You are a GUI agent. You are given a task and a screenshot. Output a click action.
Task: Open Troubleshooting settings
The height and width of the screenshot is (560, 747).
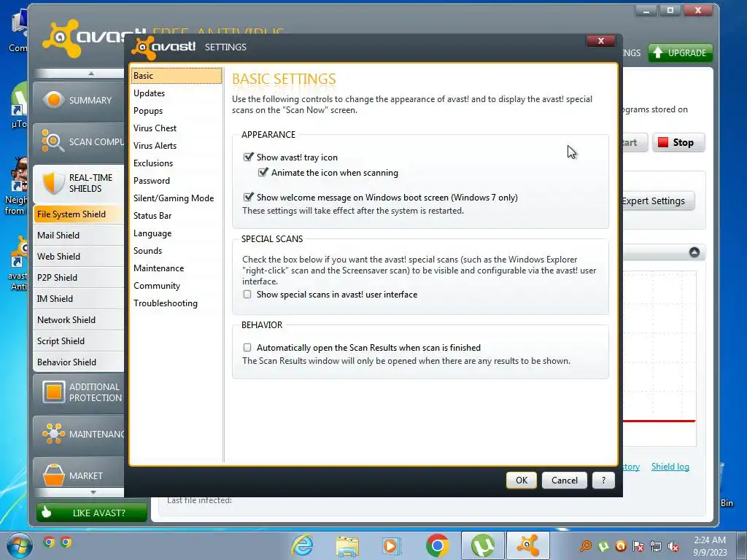[177, 303]
